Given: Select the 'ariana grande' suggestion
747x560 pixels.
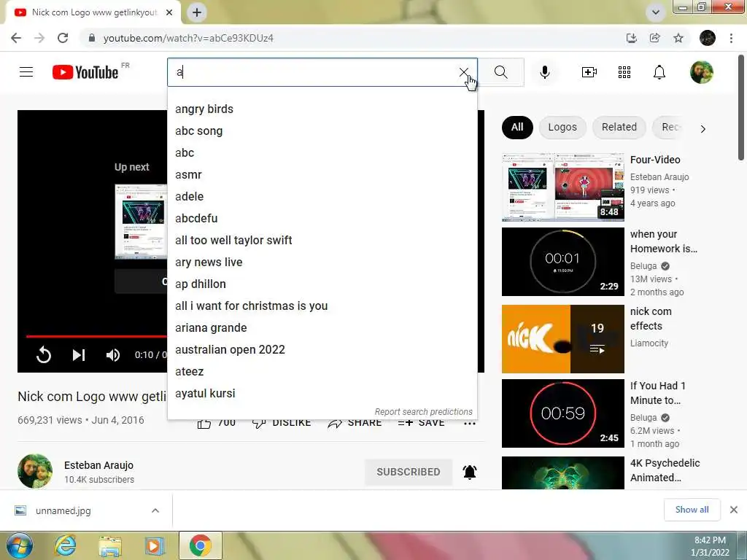Looking at the screenshot, I should (x=322, y=328).
